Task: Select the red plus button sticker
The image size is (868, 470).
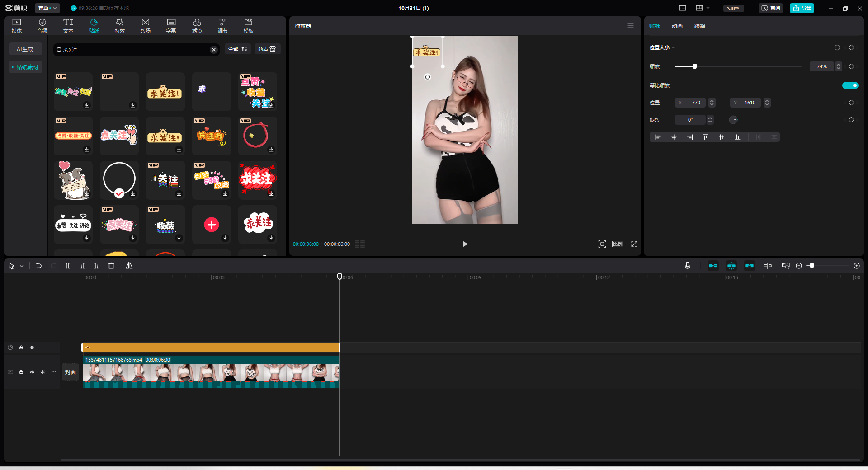Action: click(x=211, y=225)
